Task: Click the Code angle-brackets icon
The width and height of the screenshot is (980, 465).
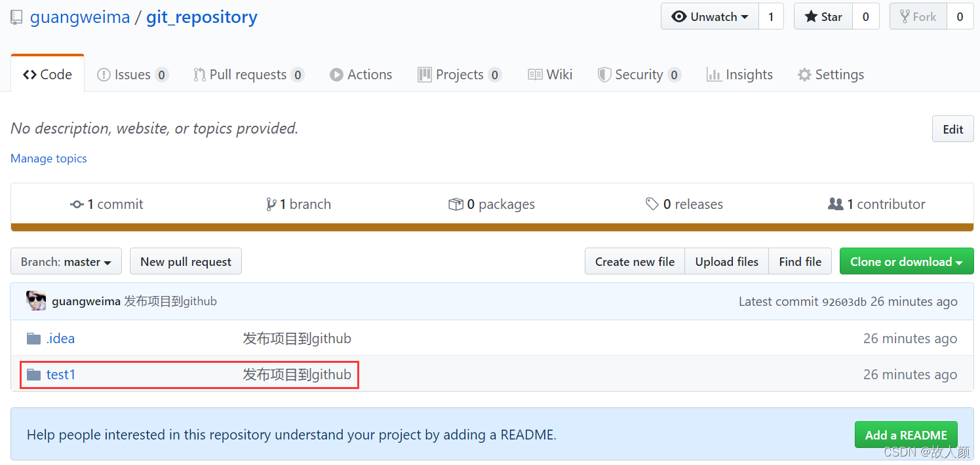Action: click(x=29, y=75)
